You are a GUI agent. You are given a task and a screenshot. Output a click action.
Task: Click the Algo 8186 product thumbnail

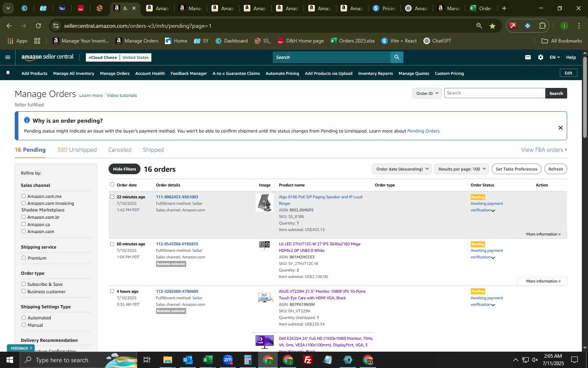265,203
